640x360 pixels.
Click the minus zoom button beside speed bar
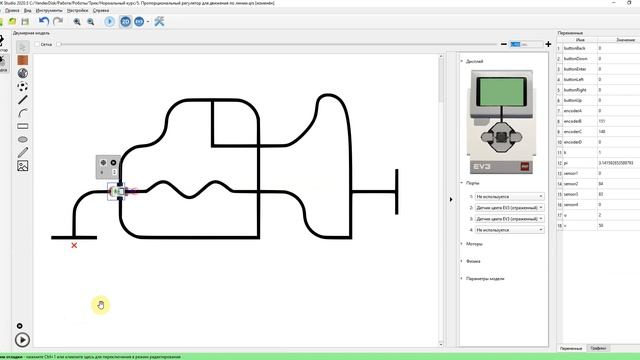[x=504, y=44]
